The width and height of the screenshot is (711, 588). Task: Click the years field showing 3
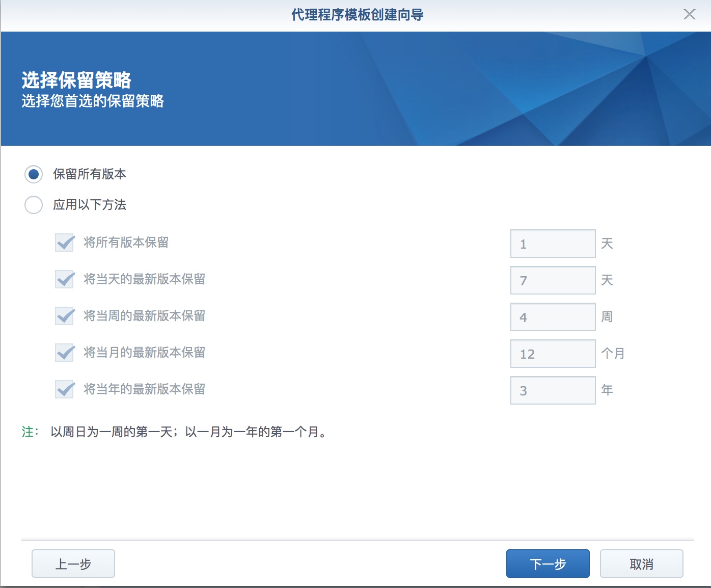[553, 390]
